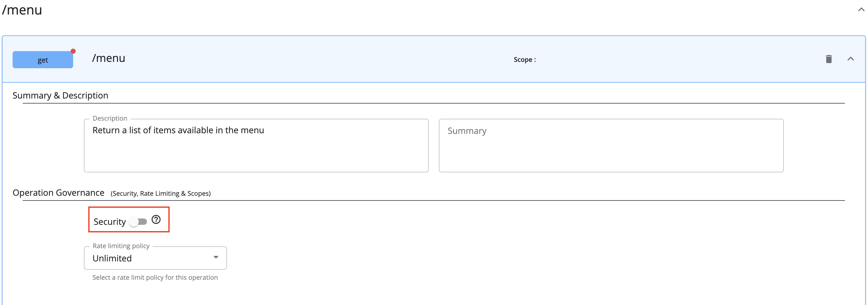Click the Summary & Description section heading
The image size is (868, 305).
pyautogui.click(x=60, y=95)
